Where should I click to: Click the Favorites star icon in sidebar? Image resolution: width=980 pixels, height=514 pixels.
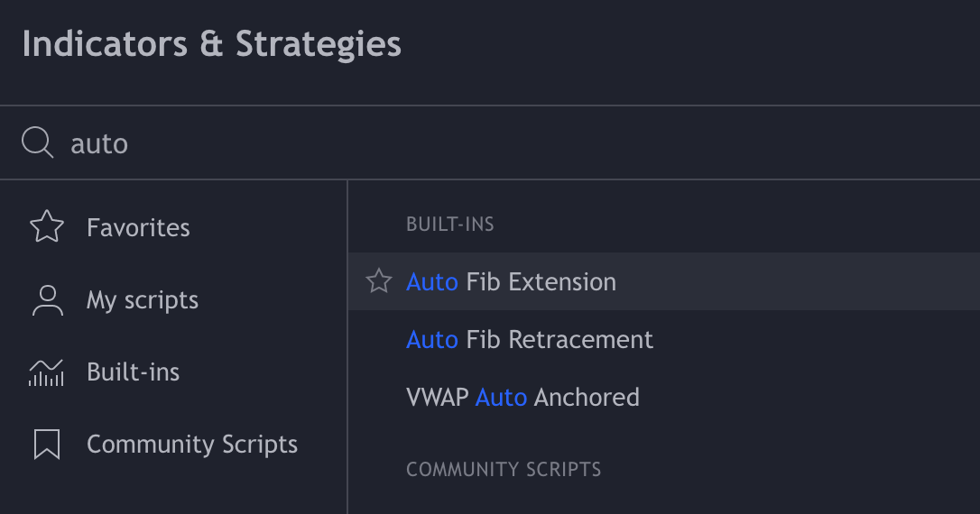coord(47,226)
